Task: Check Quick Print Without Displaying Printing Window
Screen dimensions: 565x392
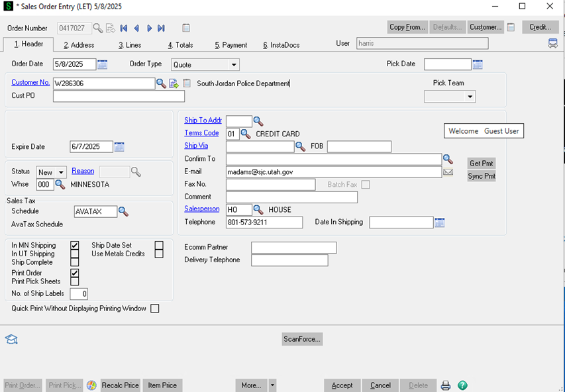Action: [155, 309]
